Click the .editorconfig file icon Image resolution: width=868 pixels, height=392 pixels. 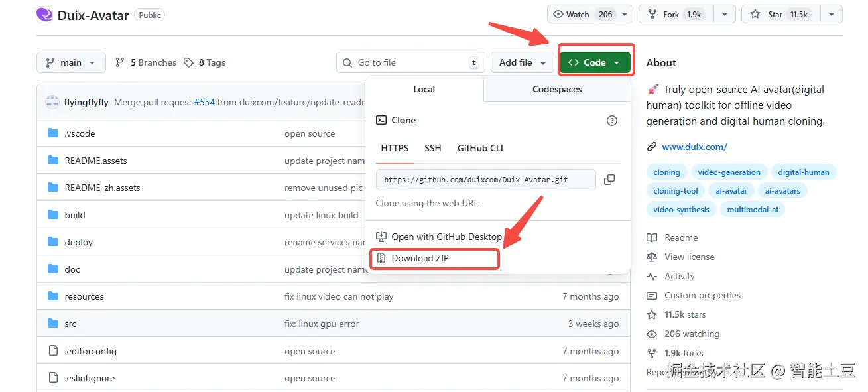tap(53, 351)
